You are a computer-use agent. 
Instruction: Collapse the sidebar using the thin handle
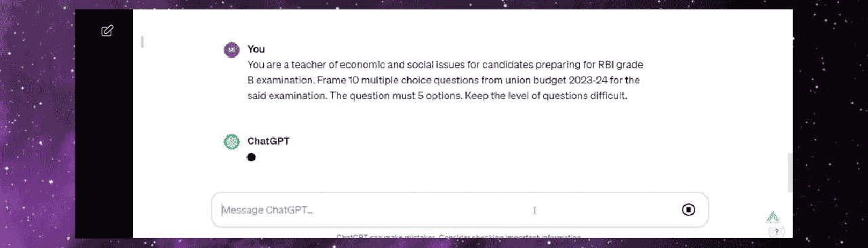pos(142,42)
